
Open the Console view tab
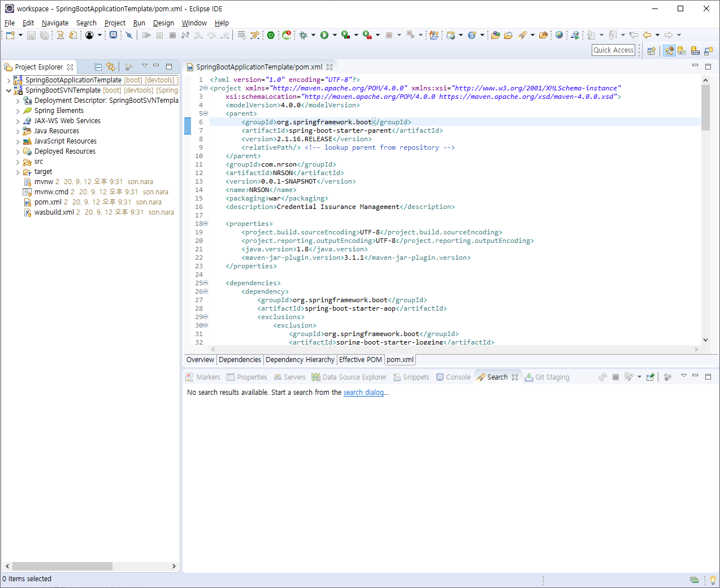[453, 377]
